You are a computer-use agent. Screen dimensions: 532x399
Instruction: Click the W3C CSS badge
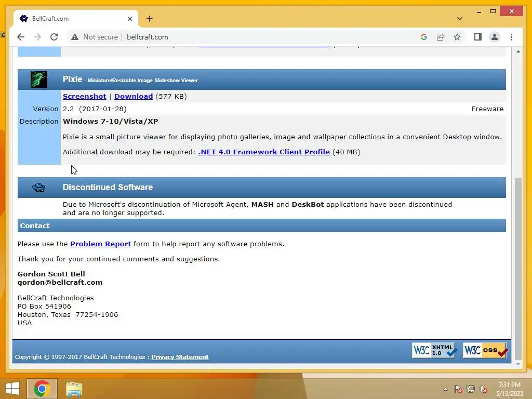point(486,350)
